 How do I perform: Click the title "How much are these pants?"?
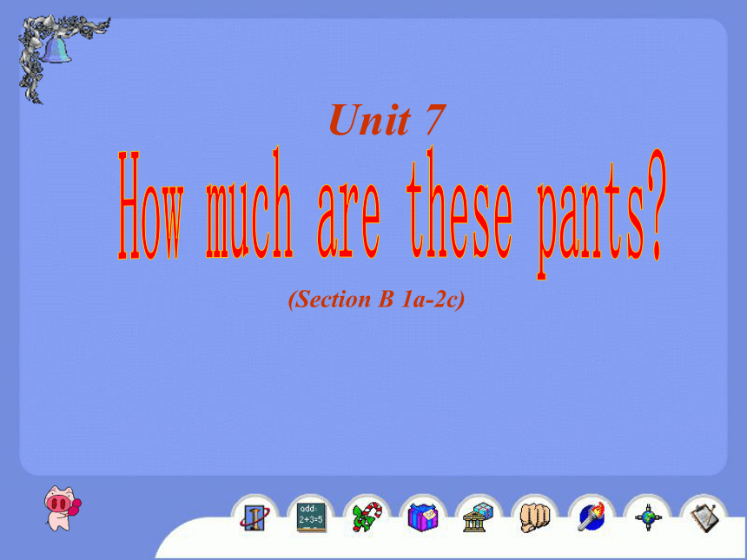[391, 213]
